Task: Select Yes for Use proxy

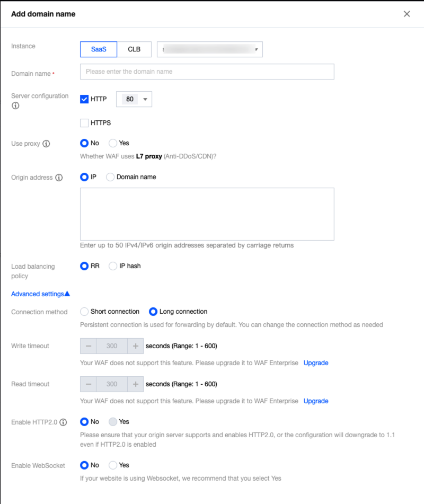Action: pyautogui.click(x=113, y=143)
